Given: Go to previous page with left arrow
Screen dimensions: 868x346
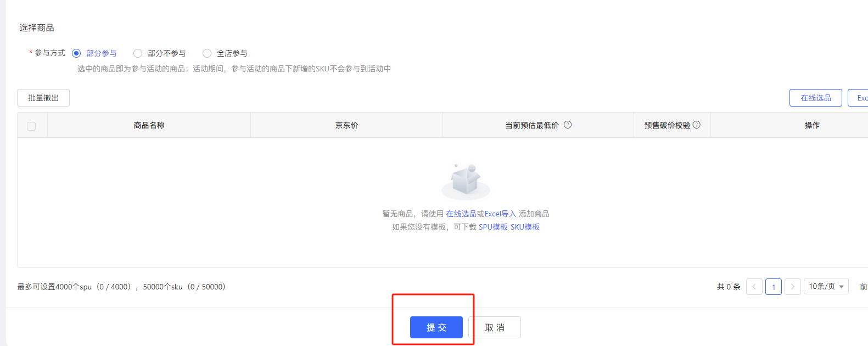Looking at the screenshot, I should pyautogui.click(x=754, y=287).
